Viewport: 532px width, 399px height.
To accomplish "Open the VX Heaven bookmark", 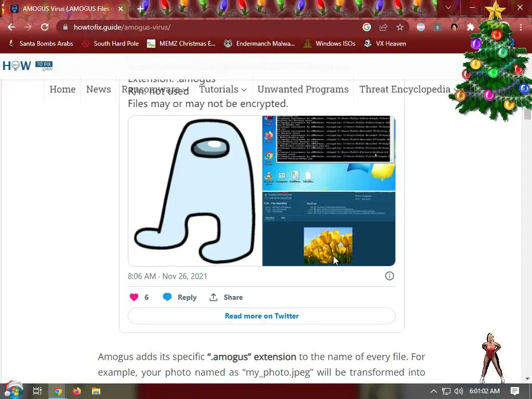I will [x=385, y=44].
